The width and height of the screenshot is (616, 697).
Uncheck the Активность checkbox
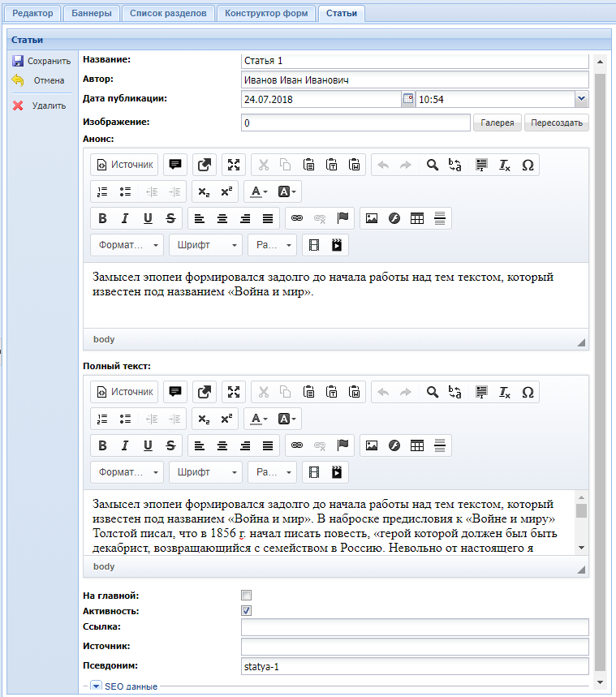pos(246,610)
